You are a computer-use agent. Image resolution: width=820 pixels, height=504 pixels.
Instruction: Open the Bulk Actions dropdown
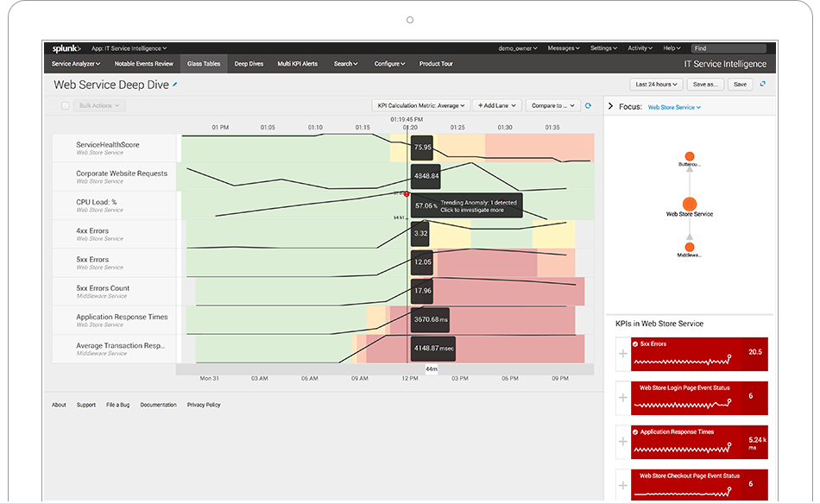(99, 105)
